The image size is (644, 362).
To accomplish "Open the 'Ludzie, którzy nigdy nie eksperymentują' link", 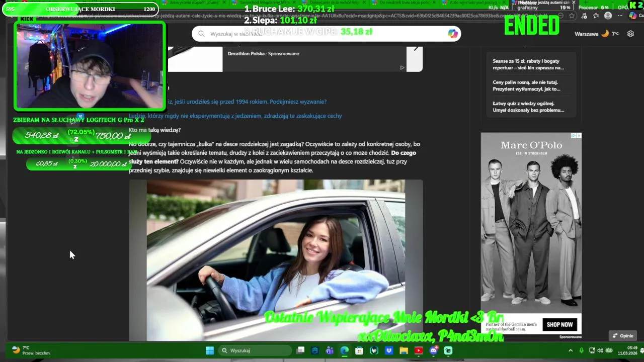I will coord(235,116).
